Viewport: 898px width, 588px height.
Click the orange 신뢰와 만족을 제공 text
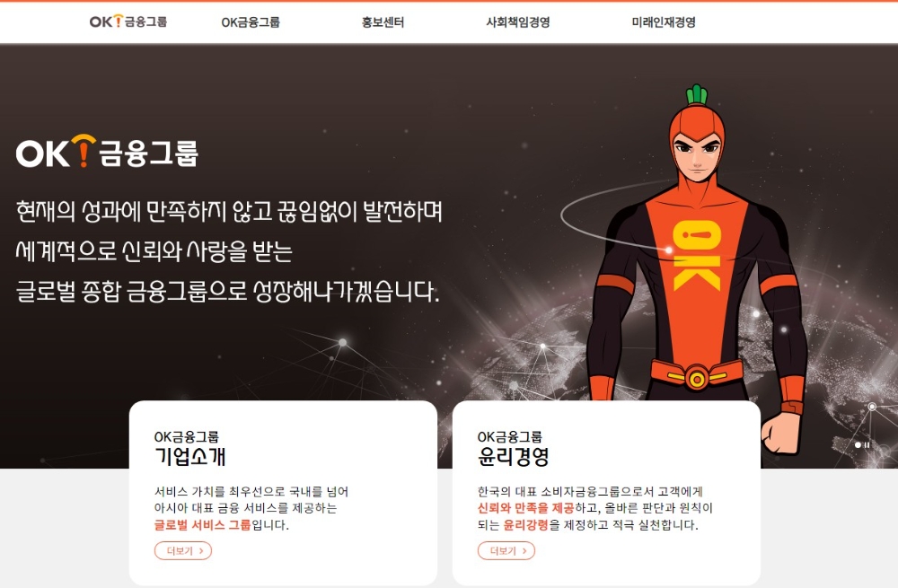525,508
